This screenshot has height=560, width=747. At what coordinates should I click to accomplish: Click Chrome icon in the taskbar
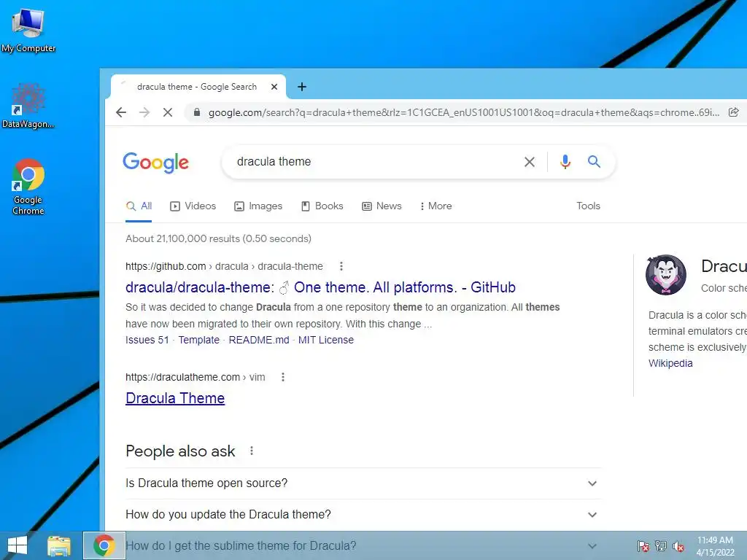(x=104, y=545)
